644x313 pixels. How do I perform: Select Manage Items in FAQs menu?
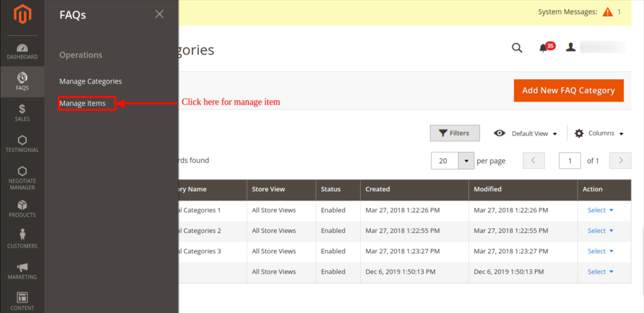coord(82,103)
